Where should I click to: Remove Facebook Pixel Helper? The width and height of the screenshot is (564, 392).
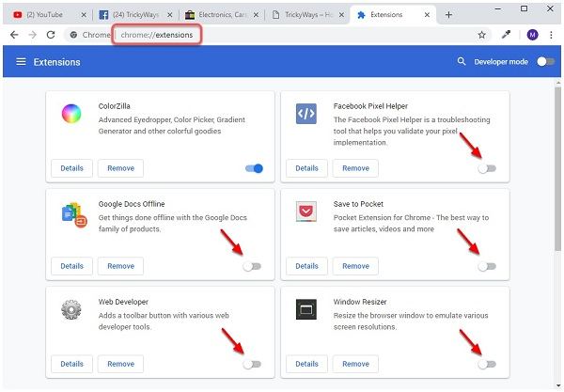[x=355, y=168]
